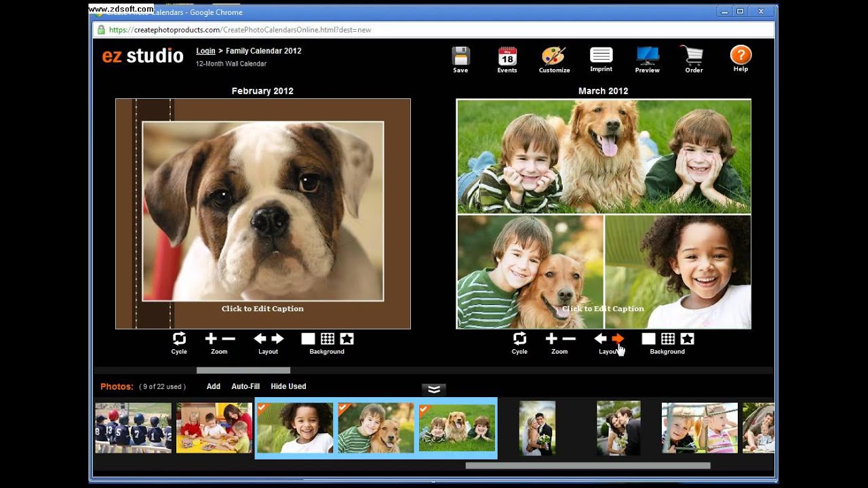Viewport: 868px width, 488px height.
Task: Choose the star background option under February
Action: coord(347,338)
